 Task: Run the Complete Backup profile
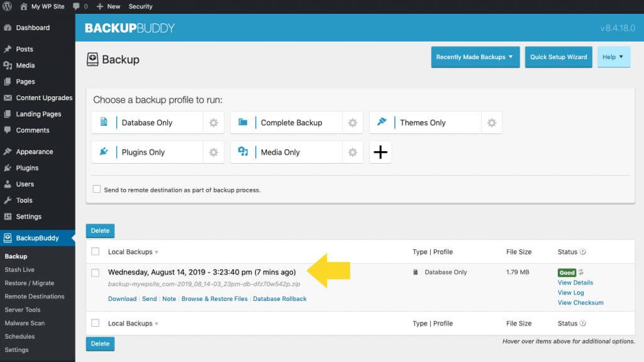286,123
